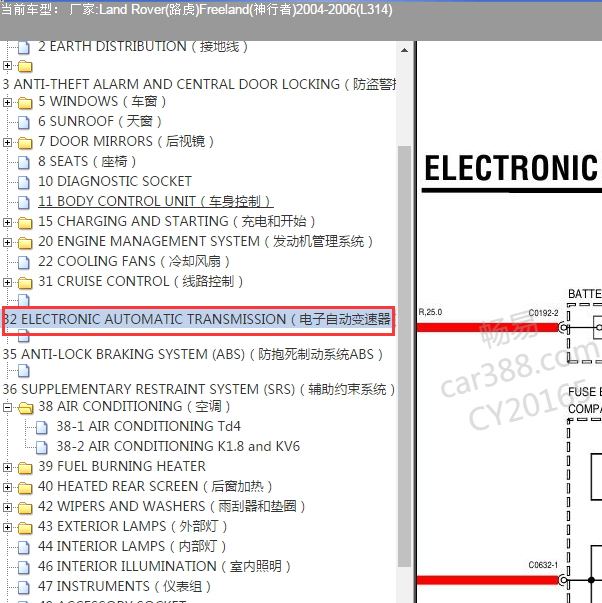The height and width of the screenshot is (603, 602).
Task: Select 38 AIR CONDITIONING entry
Action: [x=134, y=407]
